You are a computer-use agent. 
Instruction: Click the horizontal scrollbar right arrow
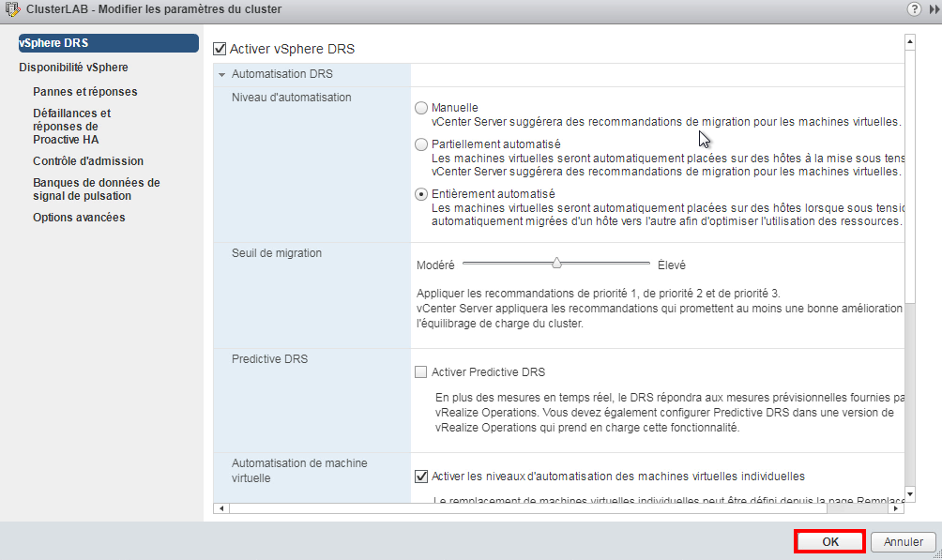[896, 508]
